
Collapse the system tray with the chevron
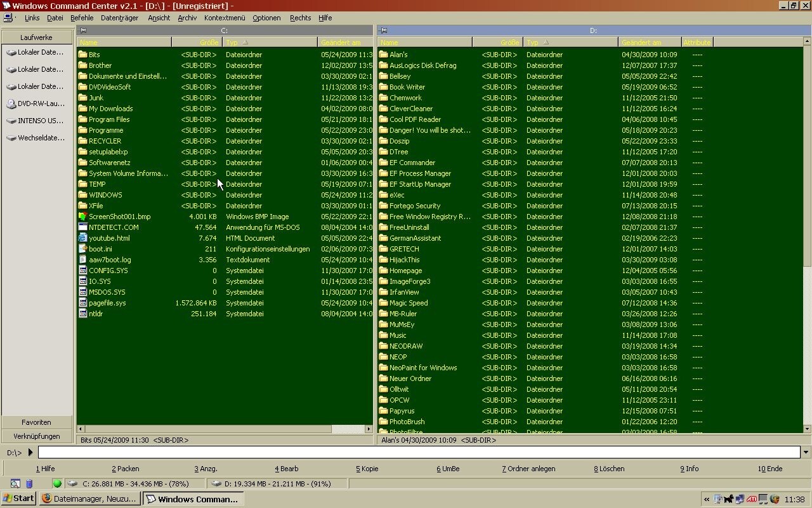pos(706,500)
